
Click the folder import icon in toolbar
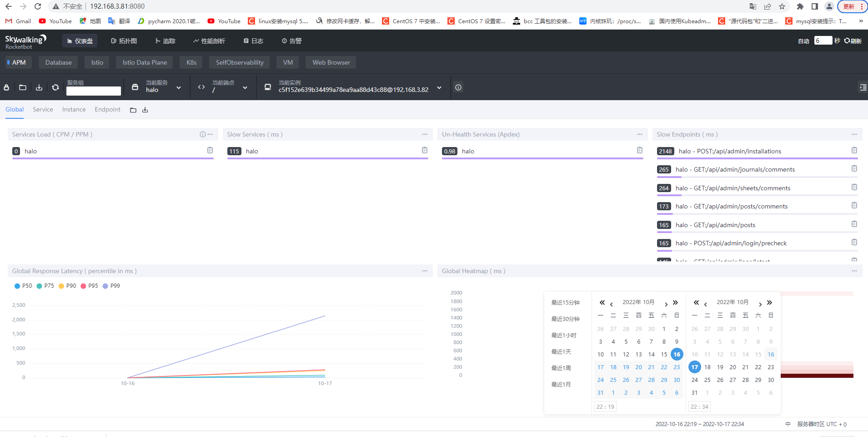pyautogui.click(x=23, y=87)
